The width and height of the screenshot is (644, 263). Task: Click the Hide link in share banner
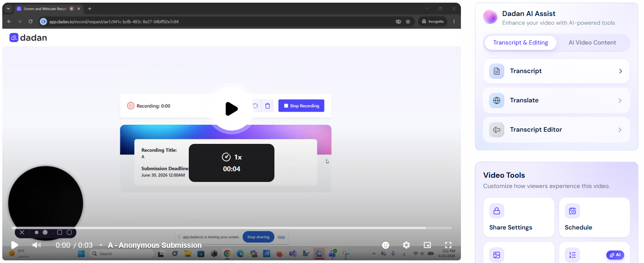coord(281,237)
